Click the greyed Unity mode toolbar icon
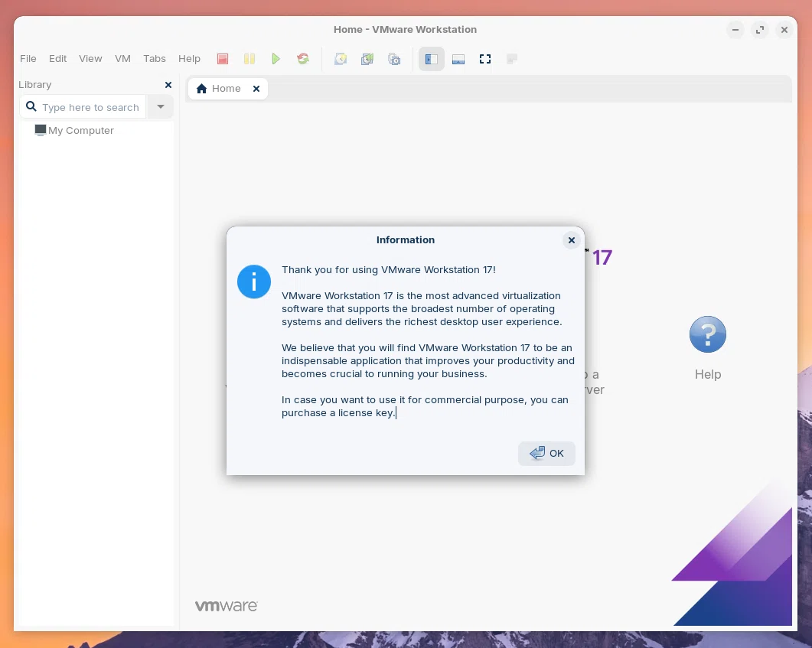The image size is (812, 648). [512, 59]
